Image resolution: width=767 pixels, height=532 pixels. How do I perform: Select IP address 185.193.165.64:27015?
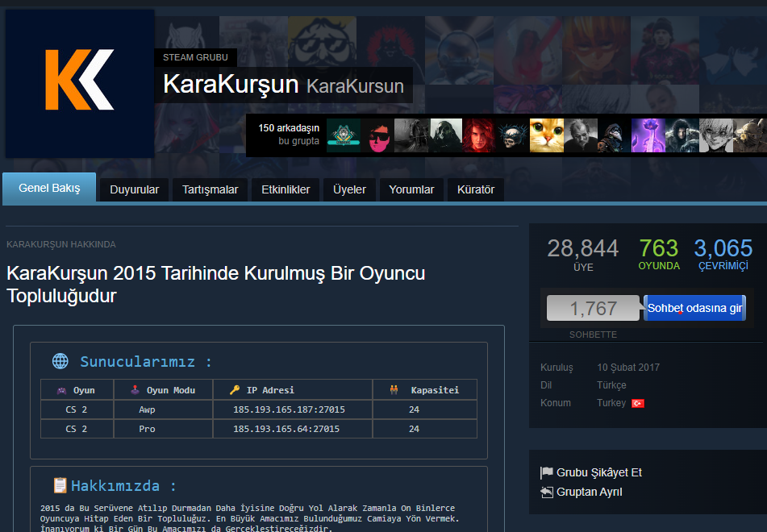pyautogui.click(x=286, y=429)
